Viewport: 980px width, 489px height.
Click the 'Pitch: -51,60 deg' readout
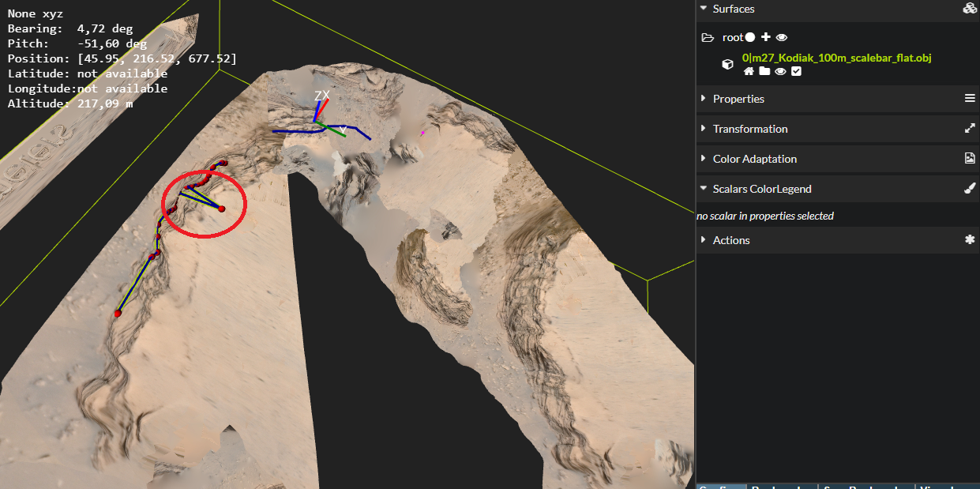(77, 43)
